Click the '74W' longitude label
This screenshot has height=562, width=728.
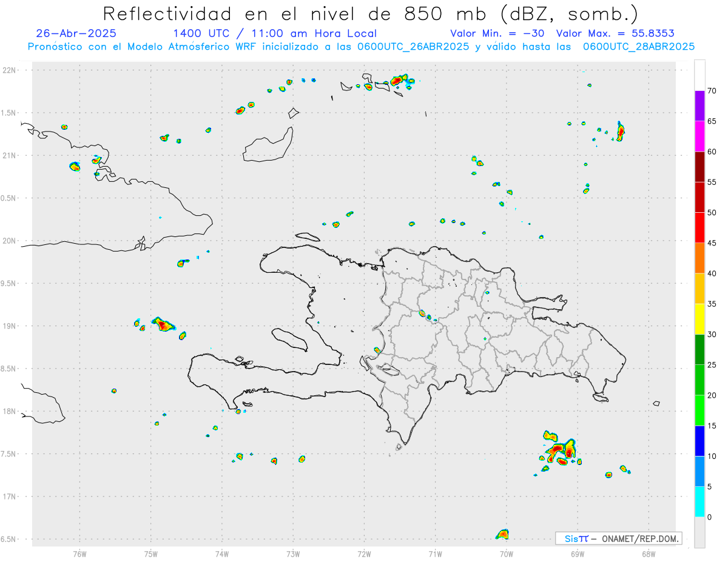222,554
